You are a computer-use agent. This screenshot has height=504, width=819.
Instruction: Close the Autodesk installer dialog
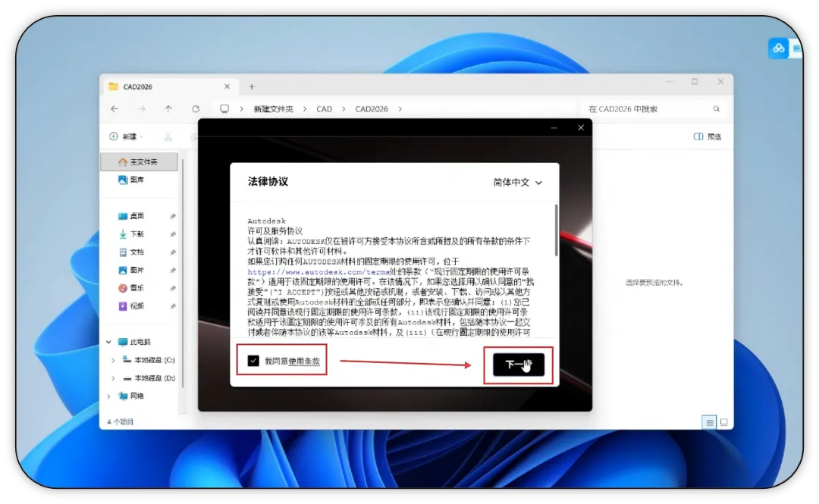click(x=581, y=127)
